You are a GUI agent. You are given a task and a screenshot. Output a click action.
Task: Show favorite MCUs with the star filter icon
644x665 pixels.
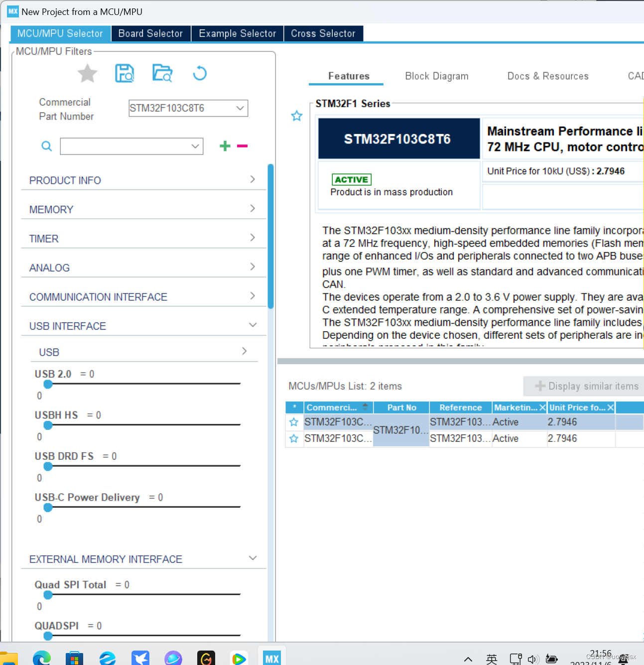(x=88, y=74)
